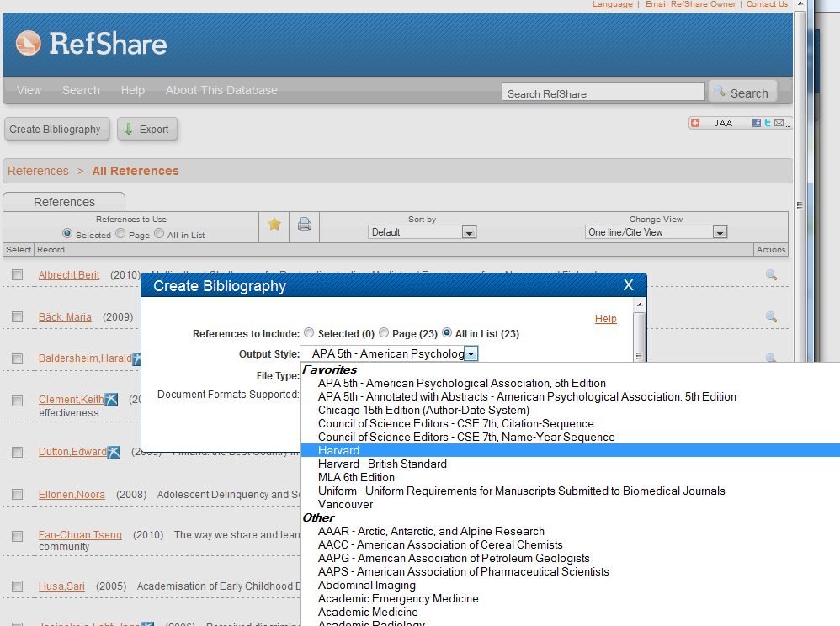Check the Husa,Sari record checkbox

[18, 586]
